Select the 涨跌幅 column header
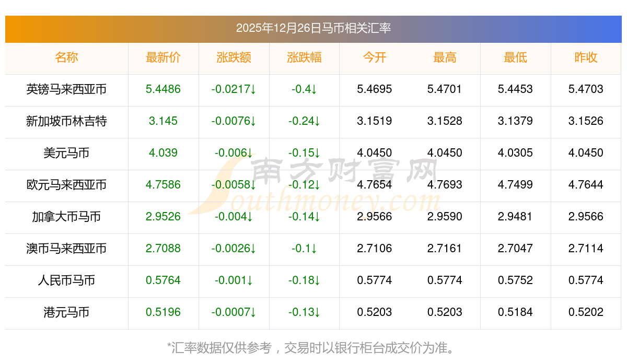Image resolution: width=627 pixels, height=364 pixels. pos(304,57)
